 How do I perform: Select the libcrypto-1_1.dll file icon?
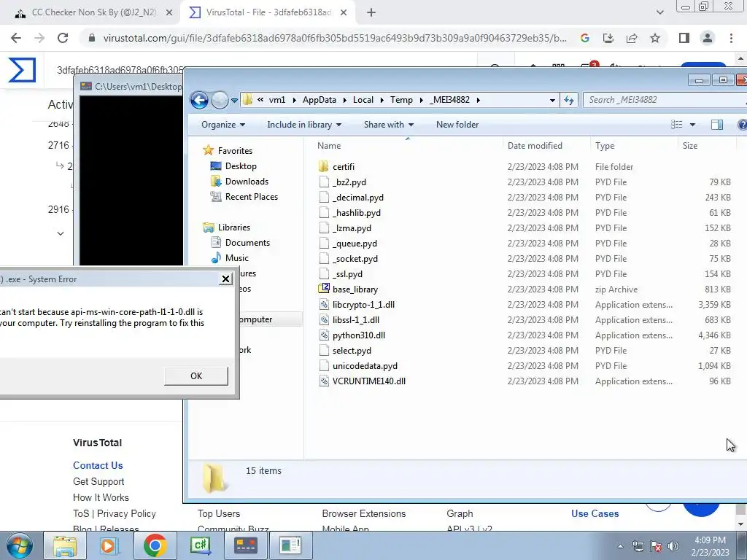324,305
